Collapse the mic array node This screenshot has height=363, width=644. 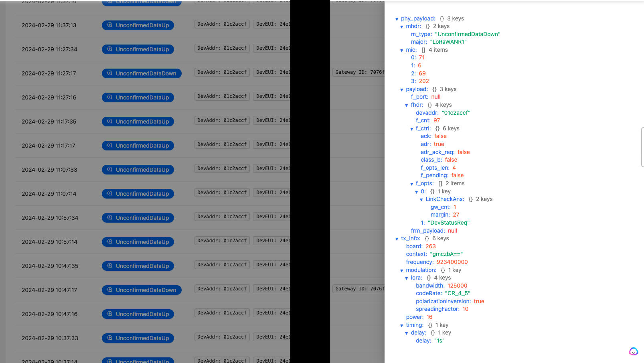402,50
